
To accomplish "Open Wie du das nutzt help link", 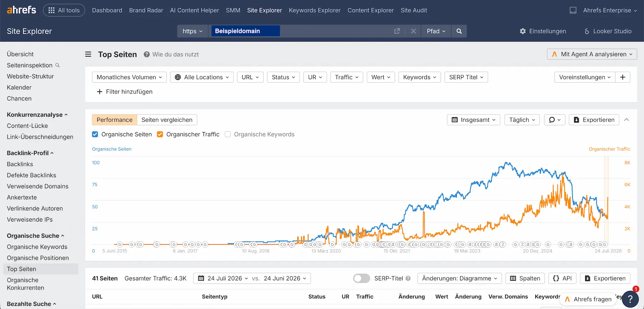I will tap(175, 54).
